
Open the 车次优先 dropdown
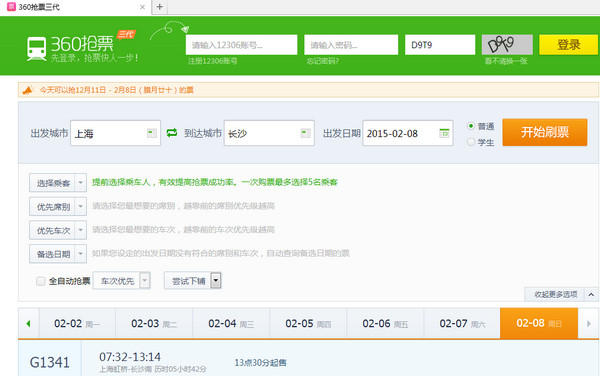point(121,281)
